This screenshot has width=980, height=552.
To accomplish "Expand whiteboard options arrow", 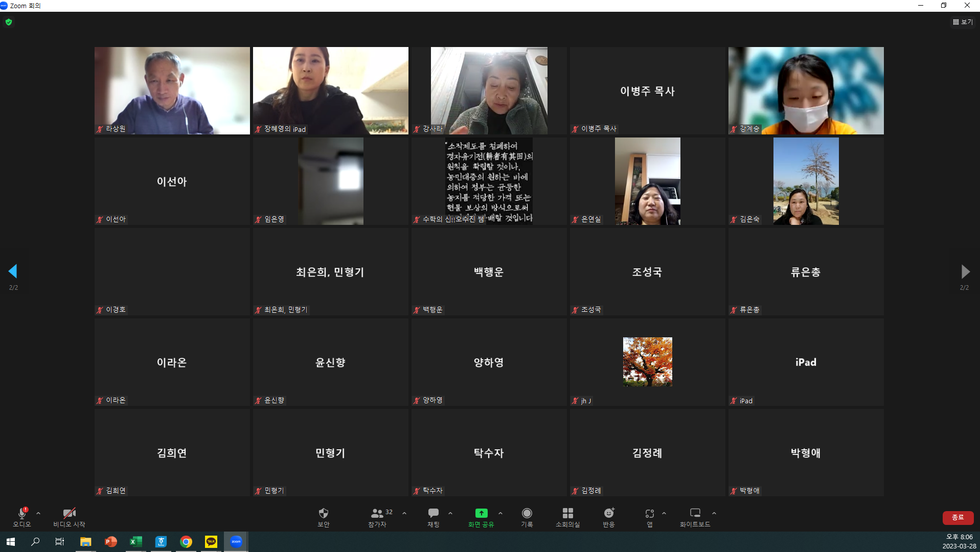I will tap(714, 513).
